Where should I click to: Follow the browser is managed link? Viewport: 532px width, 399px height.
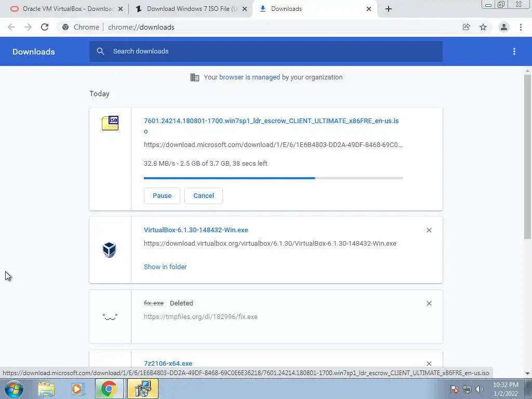coord(249,77)
